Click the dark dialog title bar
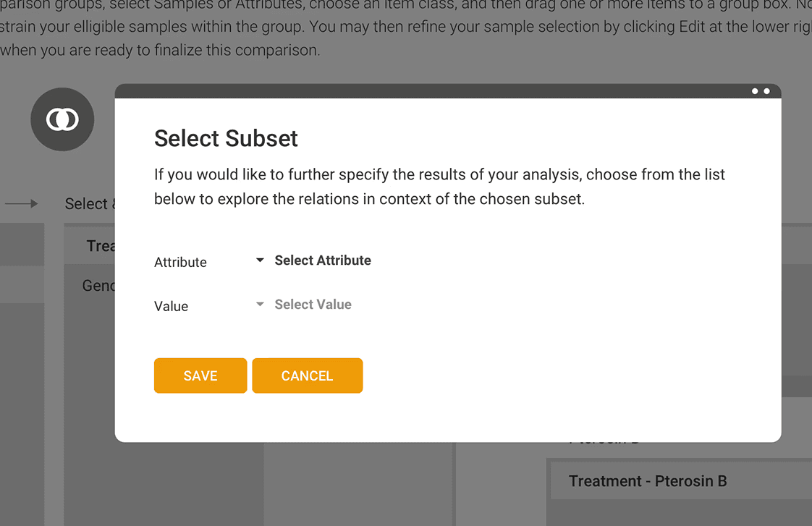Screen dimensions: 812x526 448,91
